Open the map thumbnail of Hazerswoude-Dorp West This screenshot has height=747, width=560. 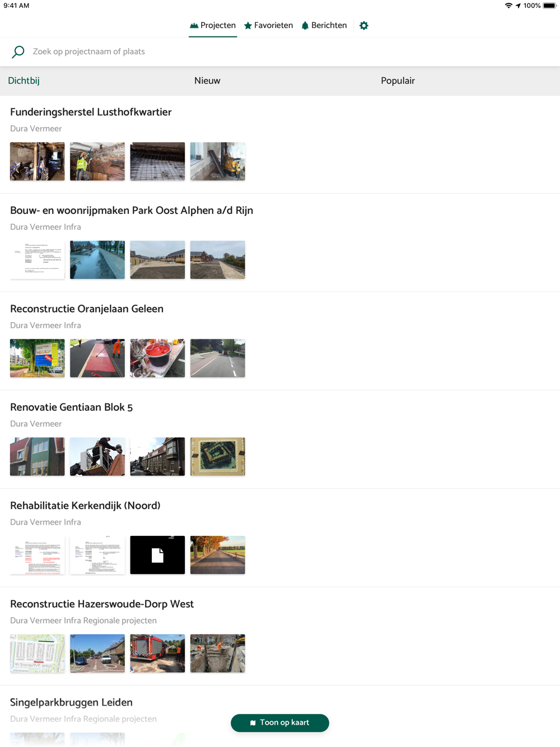point(37,653)
